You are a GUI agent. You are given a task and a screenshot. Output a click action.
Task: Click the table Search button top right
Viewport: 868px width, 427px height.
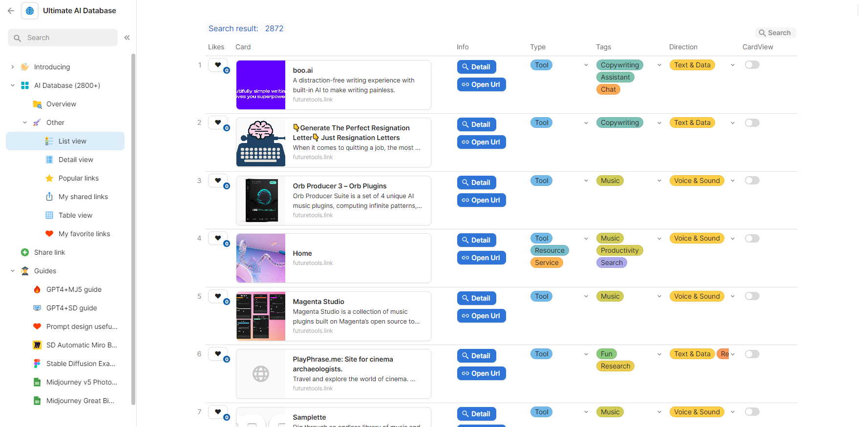click(x=775, y=33)
